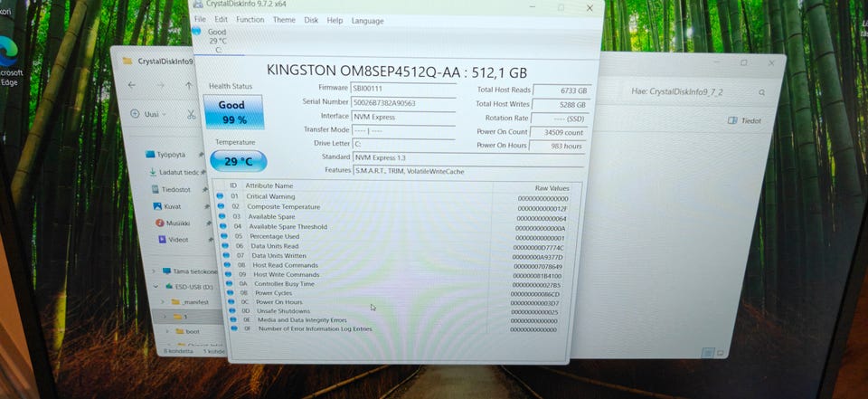This screenshot has width=868, height=399.
Task: Click the 29 °C temperature button
Action: click(238, 161)
